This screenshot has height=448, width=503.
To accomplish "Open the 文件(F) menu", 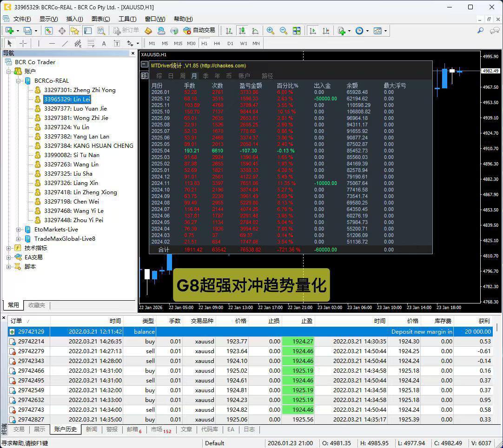I will point(22,19).
